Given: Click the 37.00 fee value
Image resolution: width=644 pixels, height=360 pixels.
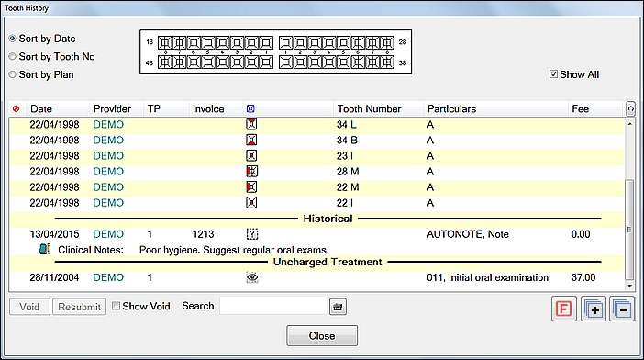Looking at the screenshot, I should (583, 278).
